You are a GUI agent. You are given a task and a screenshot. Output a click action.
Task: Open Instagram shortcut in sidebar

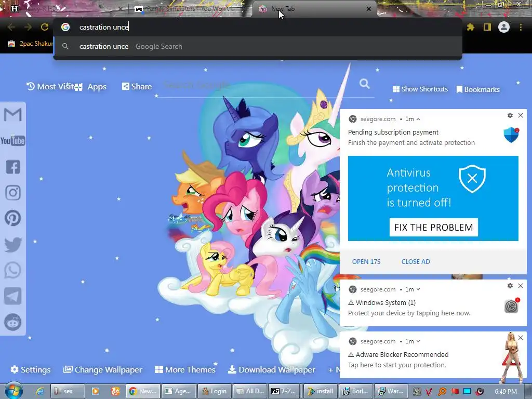coord(12,192)
